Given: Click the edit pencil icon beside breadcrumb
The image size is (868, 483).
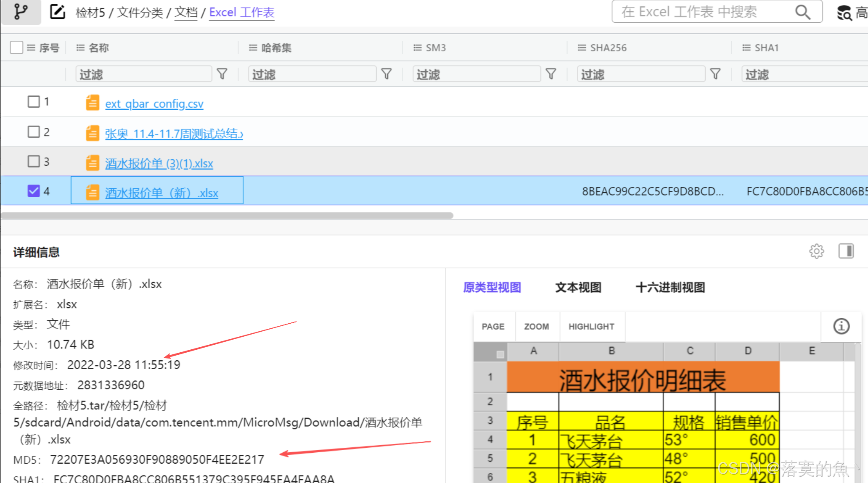Looking at the screenshot, I should click(58, 12).
